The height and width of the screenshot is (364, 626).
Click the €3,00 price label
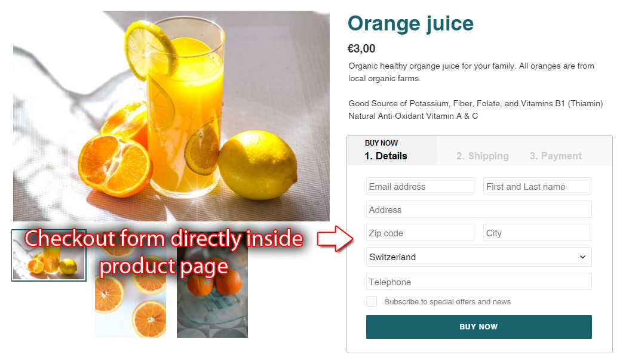pyautogui.click(x=361, y=49)
